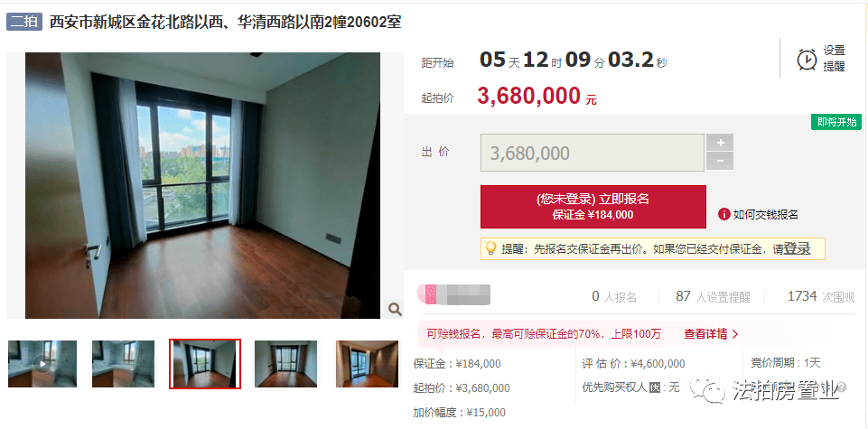Click the bid price input field
This screenshot has width=868, height=429.
[593, 153]
